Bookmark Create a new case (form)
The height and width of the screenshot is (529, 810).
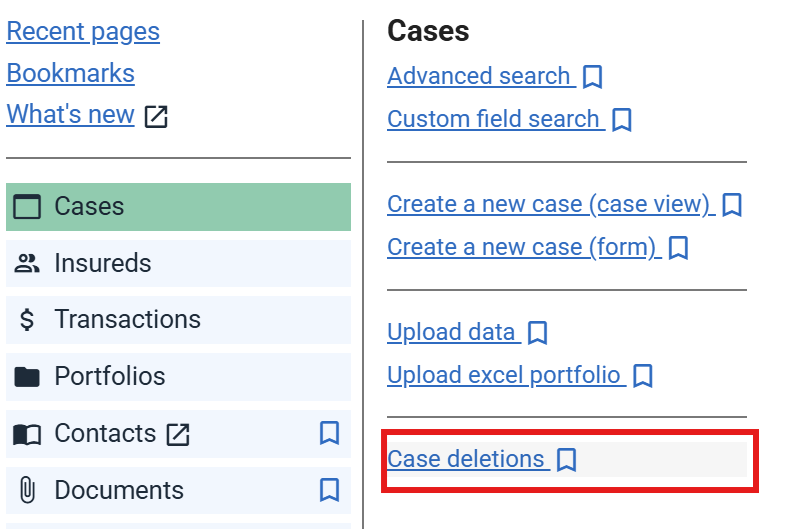(678, 247)
